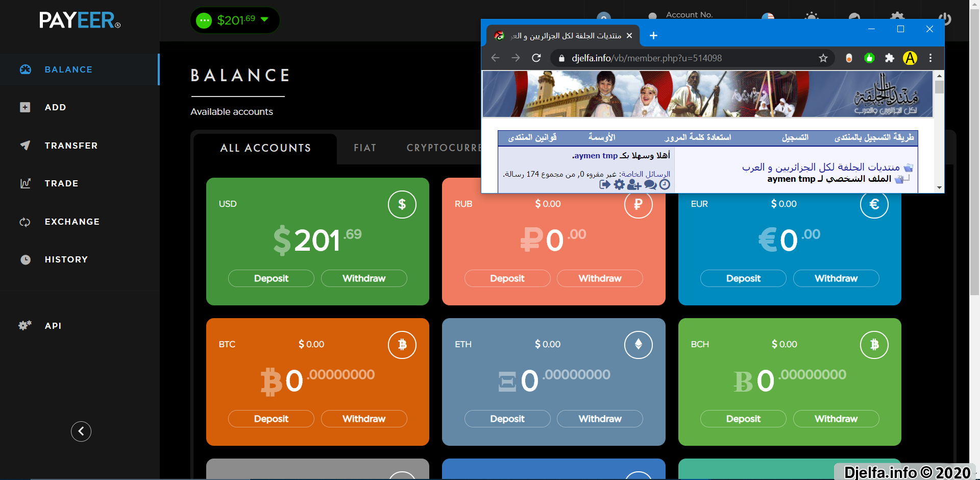This screenshot has height=480, width=980.
Task: Open the الأوسمة forum menu item
Action: 602,137
